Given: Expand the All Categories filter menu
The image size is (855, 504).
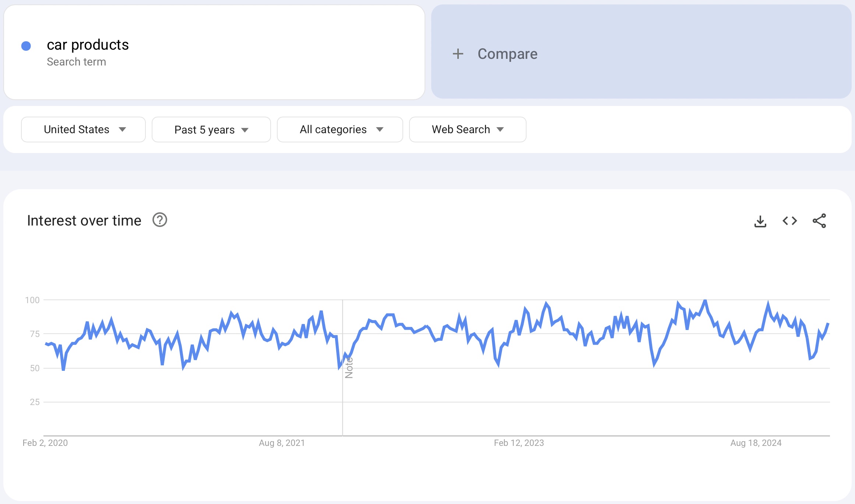Looking at the screenshot, I should (x=340, y=129).
